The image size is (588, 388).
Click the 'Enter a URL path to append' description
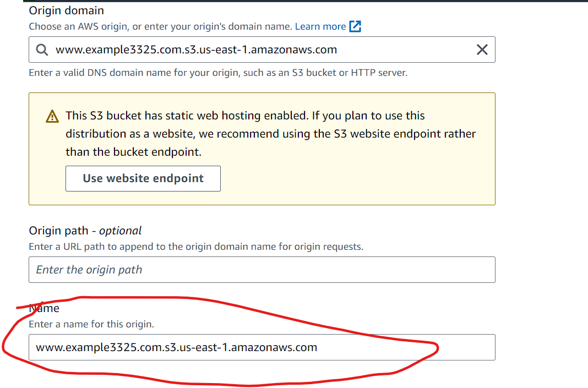tap(196, 247)
